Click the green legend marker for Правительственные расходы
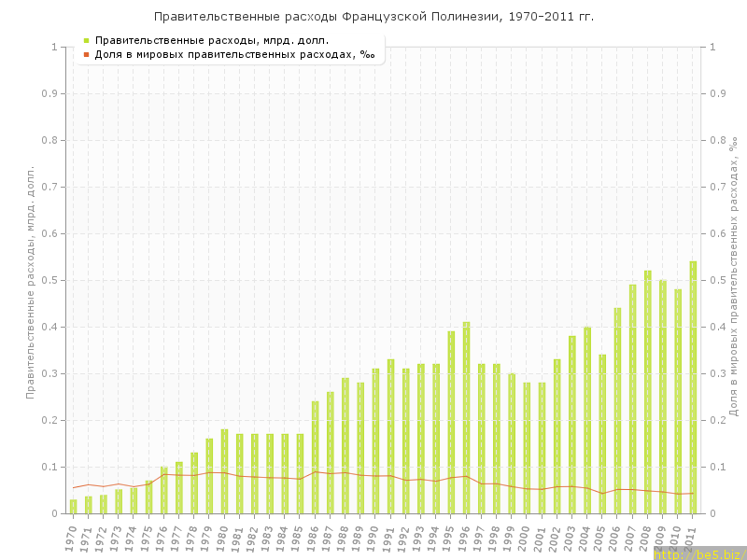Screen dimensions: 747x560 [86, 40]
